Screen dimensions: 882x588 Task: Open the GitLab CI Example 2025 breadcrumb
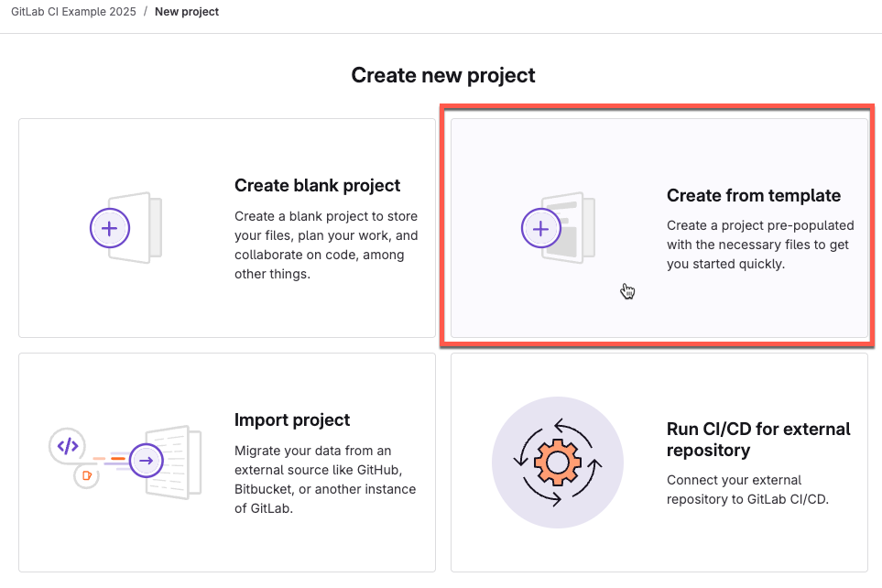click(74, 12)
